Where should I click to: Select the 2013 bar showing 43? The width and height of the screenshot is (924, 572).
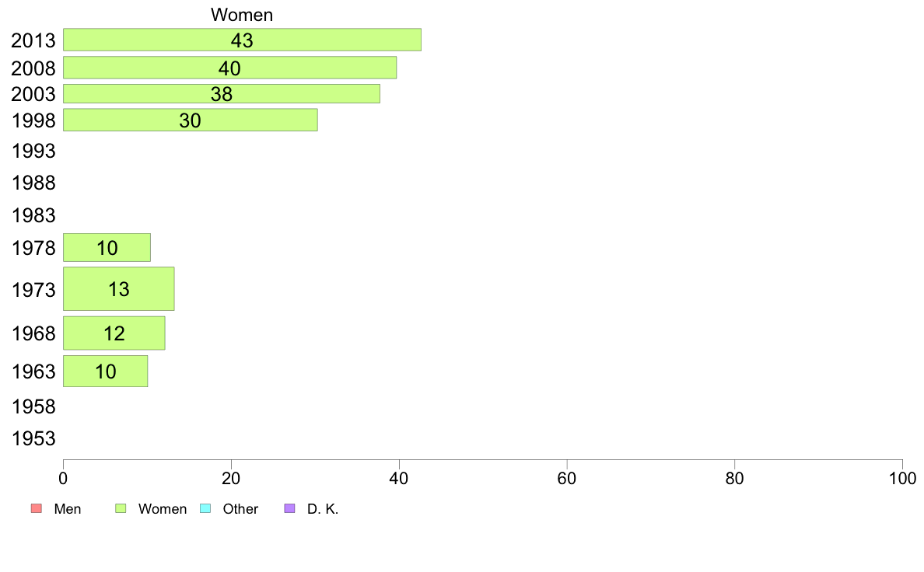242,40
